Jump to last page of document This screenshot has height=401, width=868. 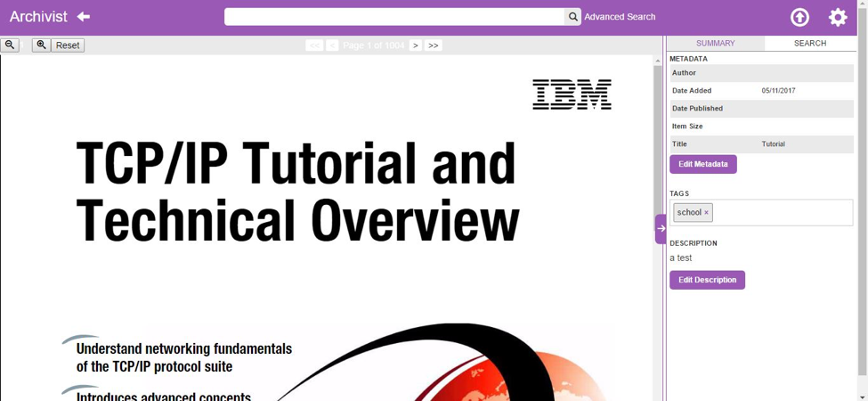[434, 45]
